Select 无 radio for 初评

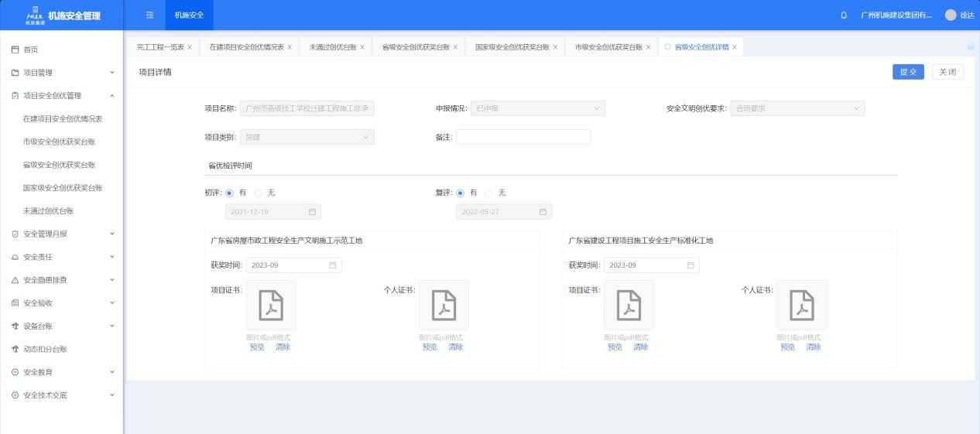click(259, 193)
